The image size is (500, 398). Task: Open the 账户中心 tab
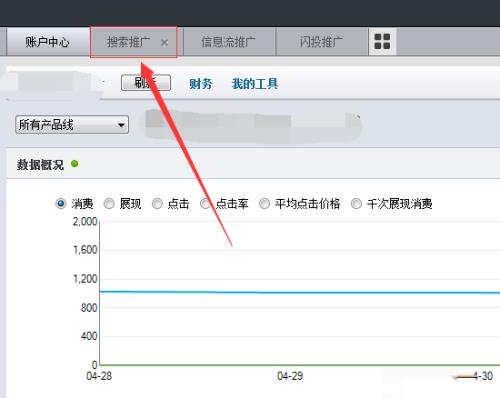pos(48,42)
